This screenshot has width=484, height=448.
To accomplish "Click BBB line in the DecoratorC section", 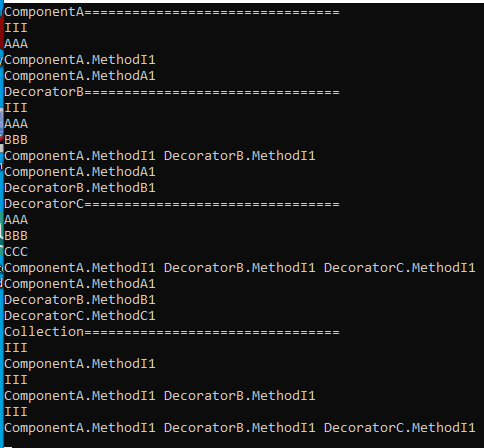I will 16,236.
